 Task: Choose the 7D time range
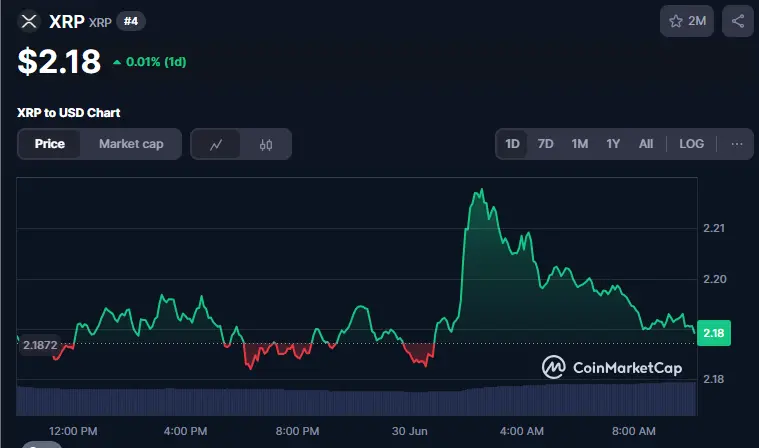(545, 144)
